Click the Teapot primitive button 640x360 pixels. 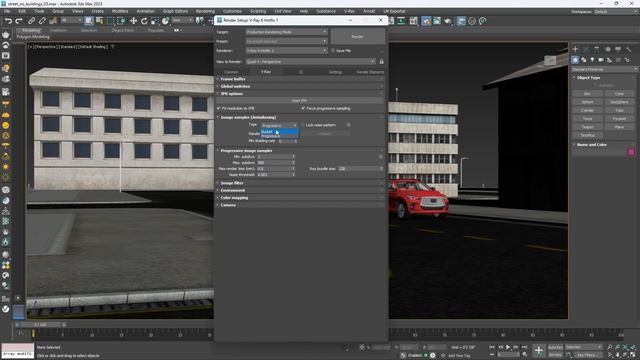tap(587, 127)
